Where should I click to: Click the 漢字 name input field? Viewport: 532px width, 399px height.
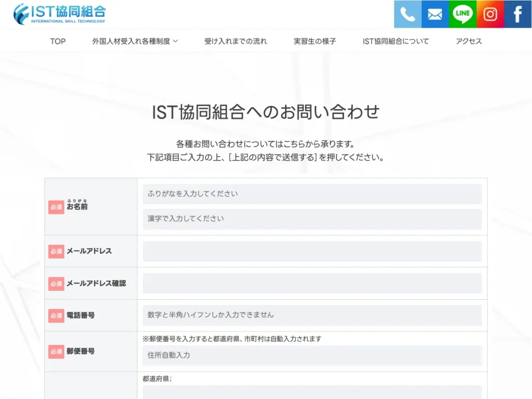pyautogui.click(x=312, y=219)
